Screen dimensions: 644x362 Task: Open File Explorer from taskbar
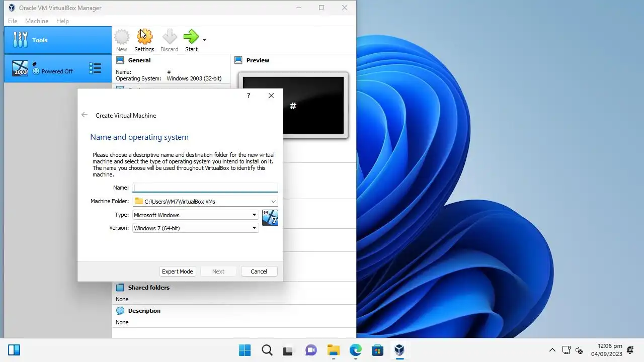point(333,350)
